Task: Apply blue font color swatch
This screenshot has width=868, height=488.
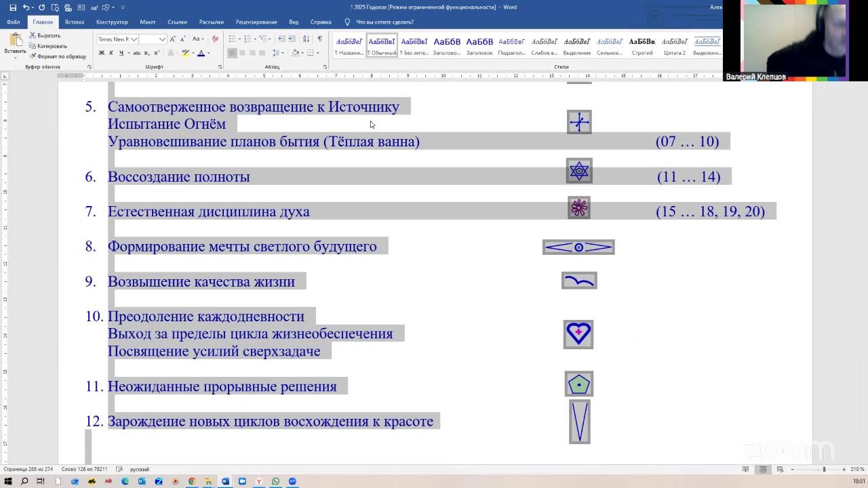Action: pyautogui.click(x=201, y=53)
